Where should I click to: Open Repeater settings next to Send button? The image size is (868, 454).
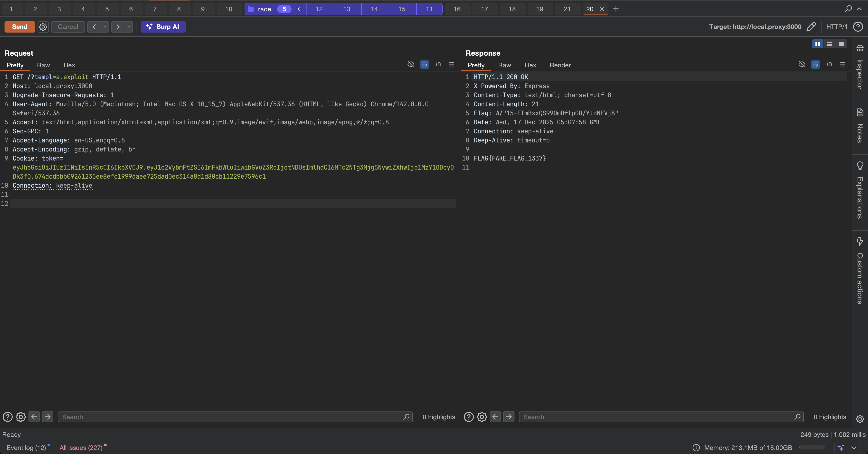43,27
